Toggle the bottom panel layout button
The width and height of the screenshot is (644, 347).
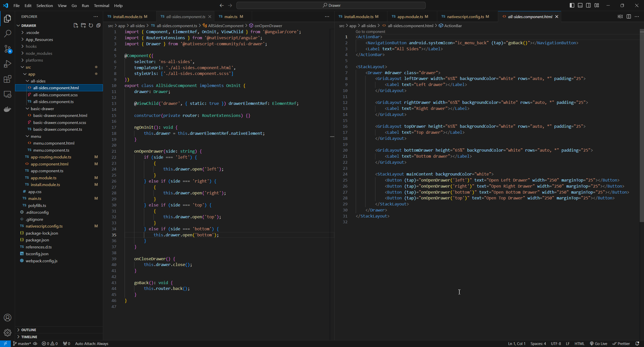pyautogui.click(x=580, y=5)
